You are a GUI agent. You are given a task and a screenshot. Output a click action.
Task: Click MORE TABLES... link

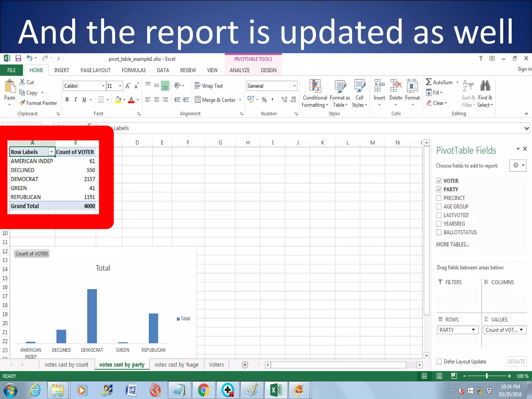tap(453, 244)
